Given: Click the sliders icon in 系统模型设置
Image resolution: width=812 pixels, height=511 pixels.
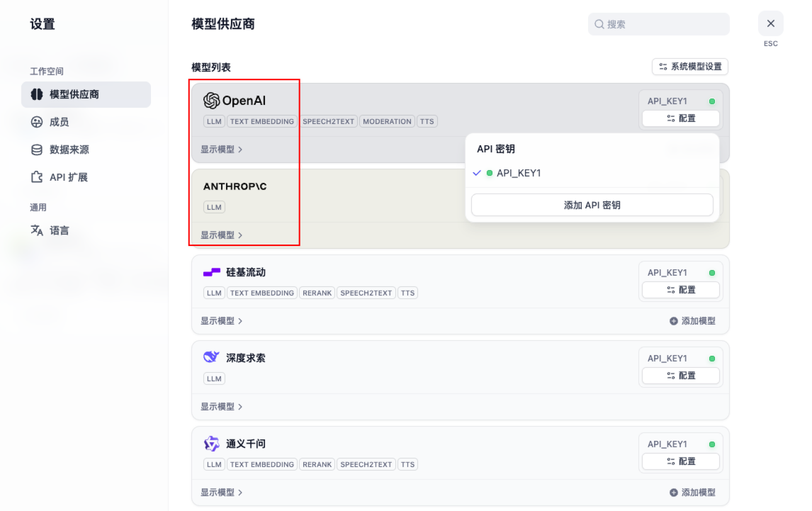Looking at the screenshot, I should (x=663, y=67).
